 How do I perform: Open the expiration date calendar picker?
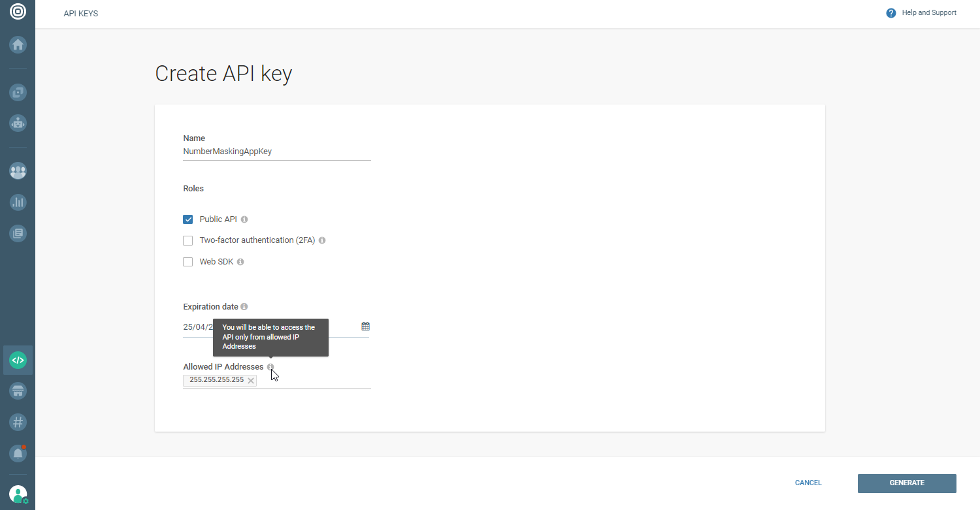pyautogui.click(x=366, y=327)
